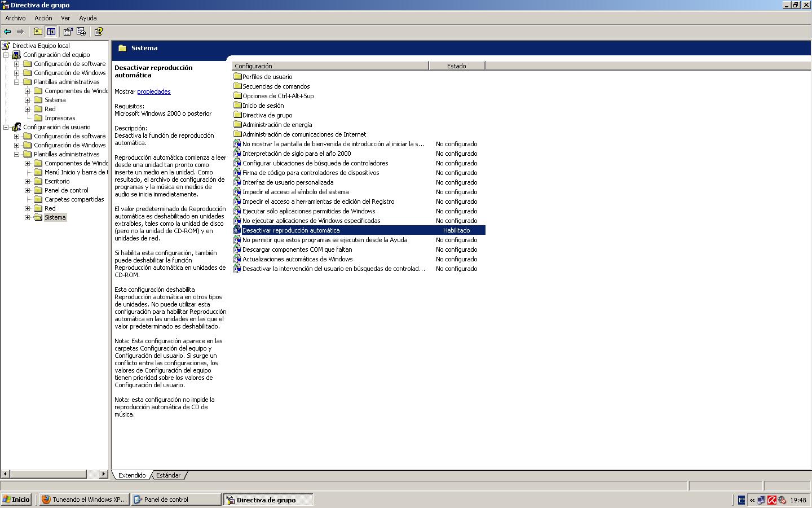The width and height of the screenshot is (812, 508).
Task: Sort by the Estado column header
Action: click(x=457, y=66)
